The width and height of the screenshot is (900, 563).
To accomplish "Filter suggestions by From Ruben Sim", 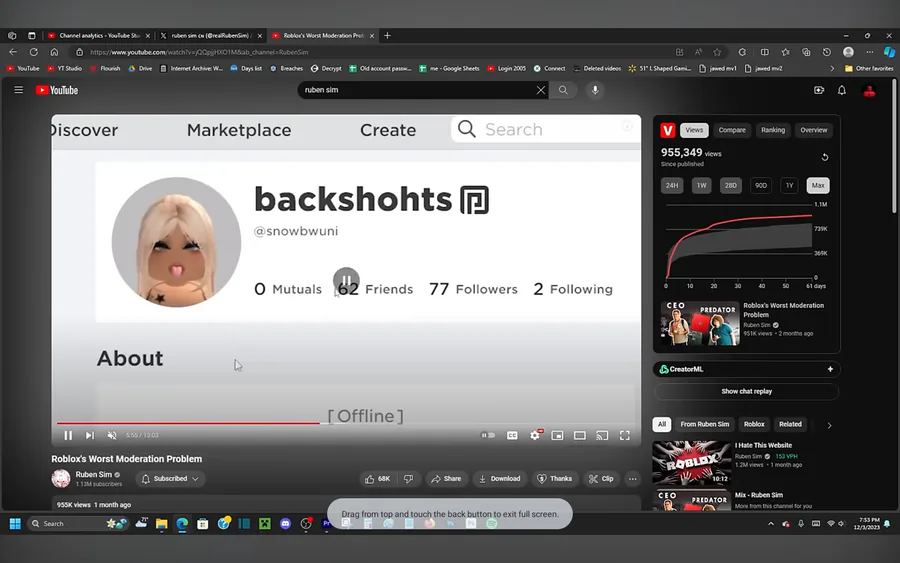I will (705, 424).
